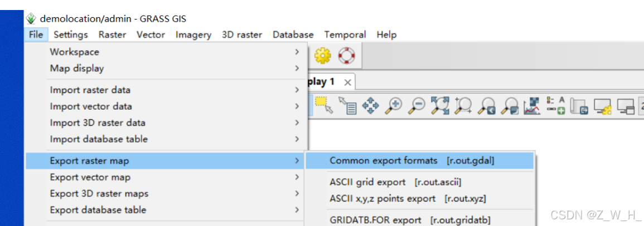
Task: Activate the Query raster/vector map tool
Action: click(347, 105)
